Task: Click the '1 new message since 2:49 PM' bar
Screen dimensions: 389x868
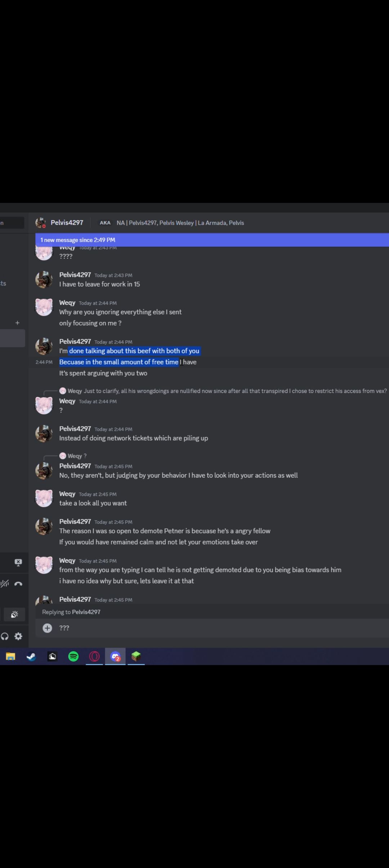Action: [212, 240]
